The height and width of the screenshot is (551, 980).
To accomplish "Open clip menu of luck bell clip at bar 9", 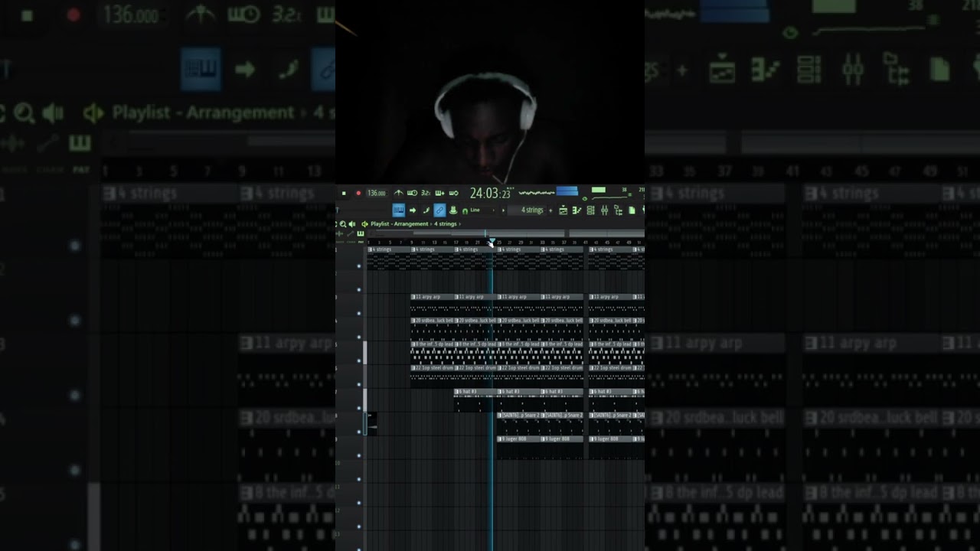I will click(413, 320).
